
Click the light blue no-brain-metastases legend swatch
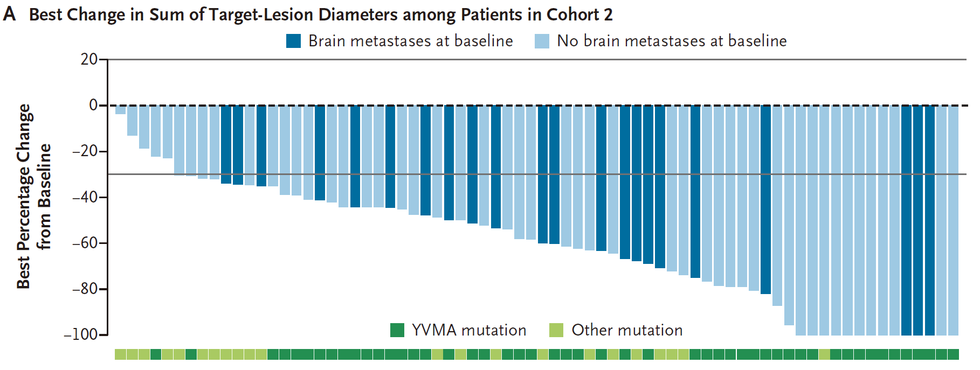542,41
